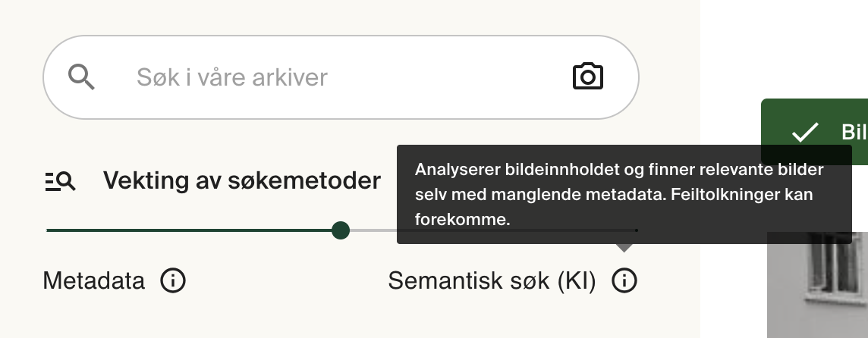Click the dark tooltip starting with Analyserer bildeinnholdet
The image size is (868, 338).
pos(622,194)
